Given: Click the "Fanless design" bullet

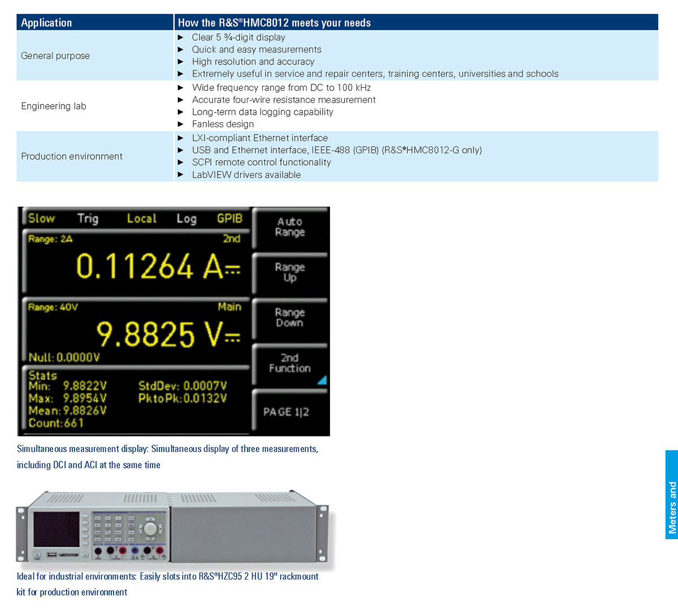Looking at the screenshot, I should 223,124.
